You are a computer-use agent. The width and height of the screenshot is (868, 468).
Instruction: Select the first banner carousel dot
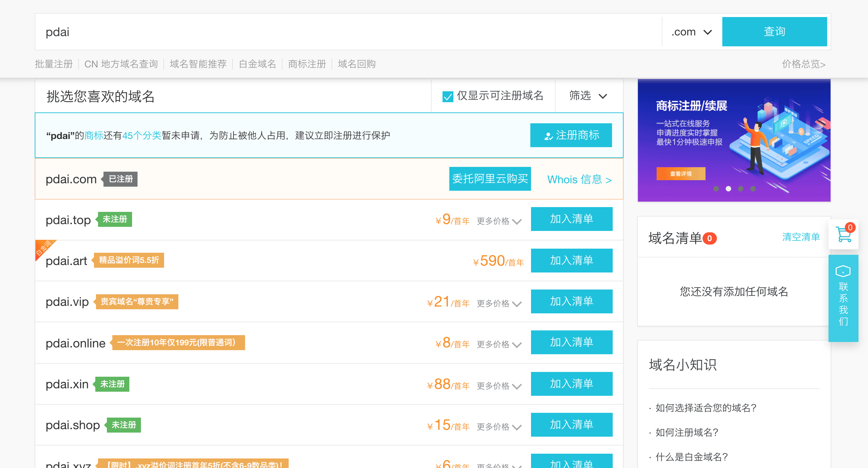pos(716,189)
